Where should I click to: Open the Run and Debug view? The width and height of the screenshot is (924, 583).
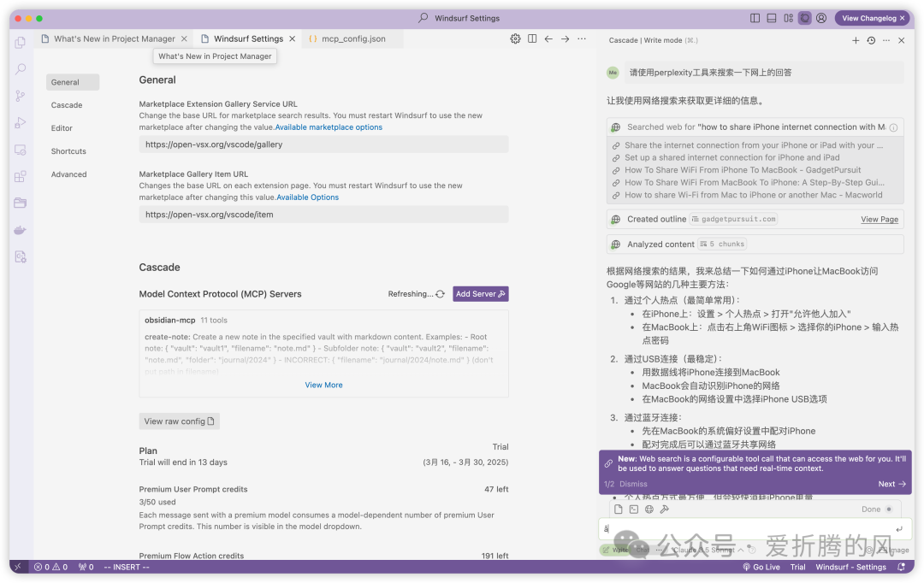click(20, 122)
